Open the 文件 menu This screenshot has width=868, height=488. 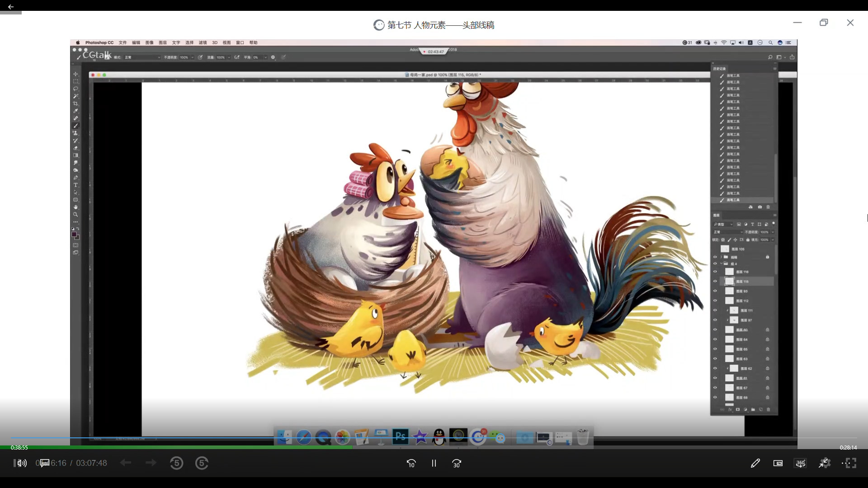(x=123, y=42)
